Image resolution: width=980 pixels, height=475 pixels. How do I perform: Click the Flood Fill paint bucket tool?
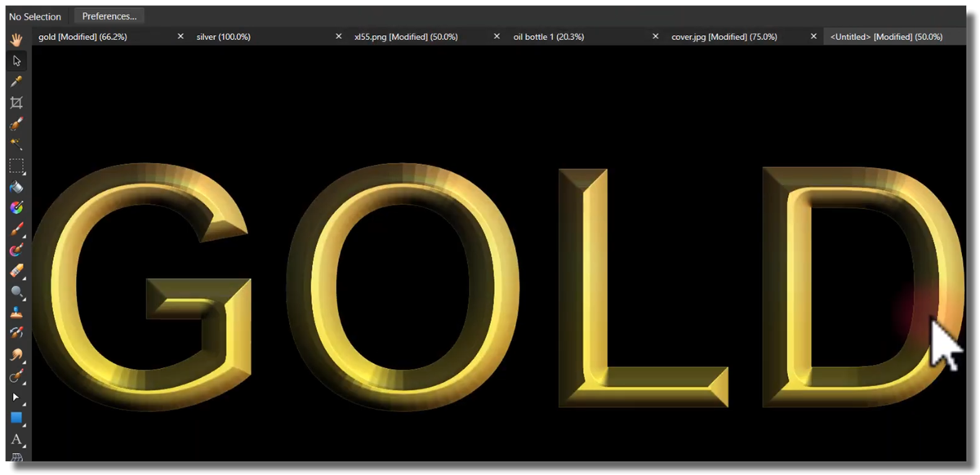16,187
